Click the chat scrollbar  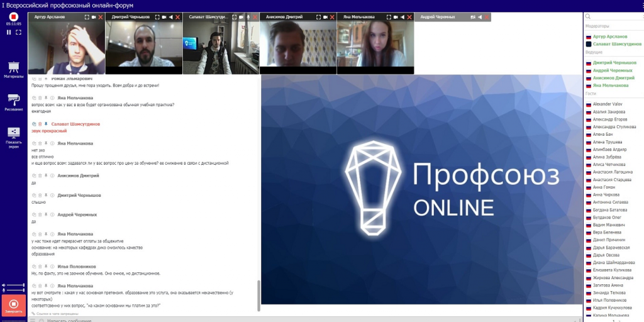pyautogui.click(x=258, y=296)
